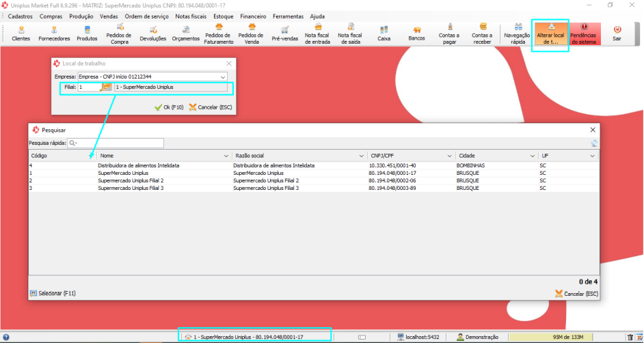This screenshot has height=343, width=644.
Task: Open the Notas fiscais menu
Action: click(191, 16)
